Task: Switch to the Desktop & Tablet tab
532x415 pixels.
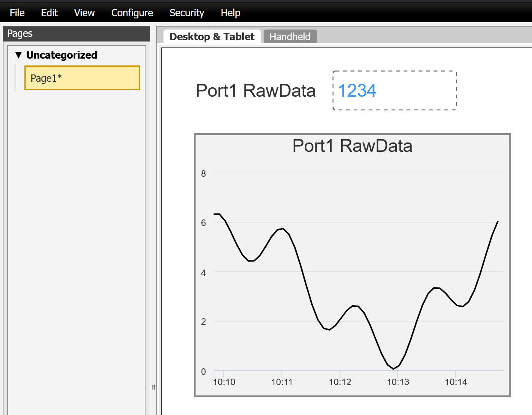Action: (212, 36)
